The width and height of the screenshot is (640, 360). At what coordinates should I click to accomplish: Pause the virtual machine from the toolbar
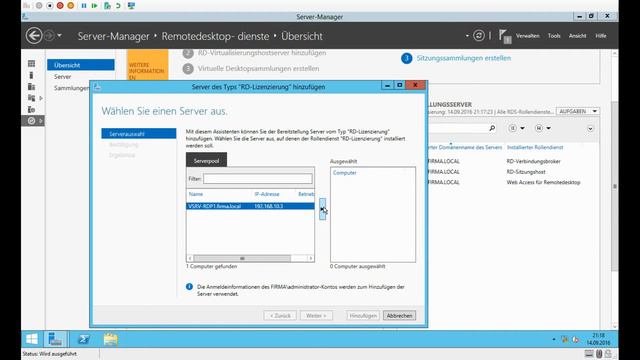[x=84, y=6]
